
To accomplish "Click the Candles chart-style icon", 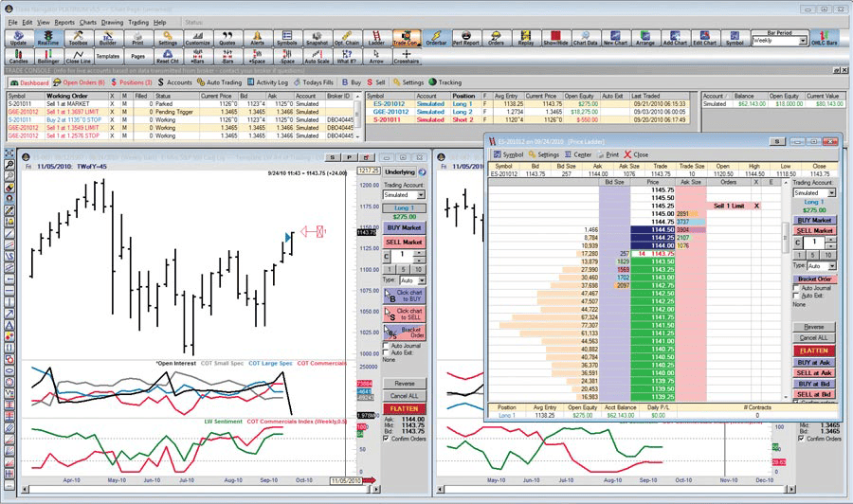I will tap(19, 56).
